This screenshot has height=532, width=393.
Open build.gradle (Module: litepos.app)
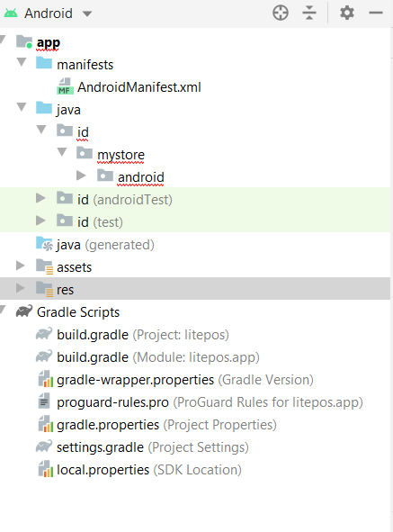click(158, 357)
